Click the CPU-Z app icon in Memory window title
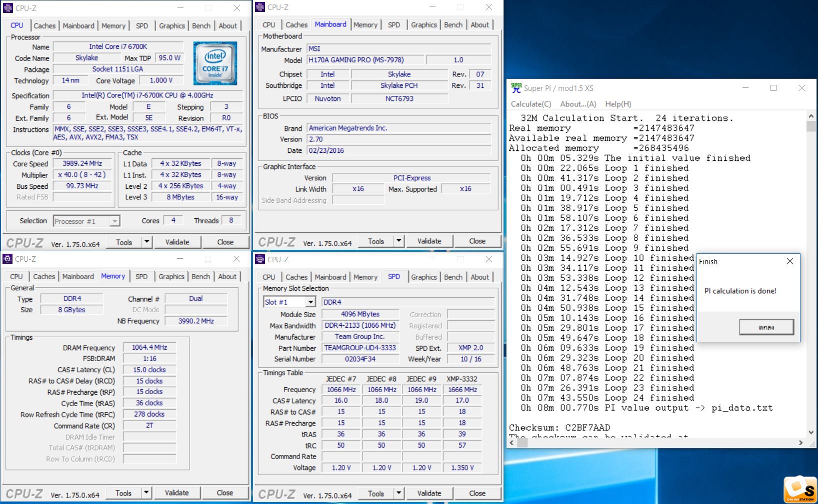Viewport: 818px width, 504px height. pos(7,259)
